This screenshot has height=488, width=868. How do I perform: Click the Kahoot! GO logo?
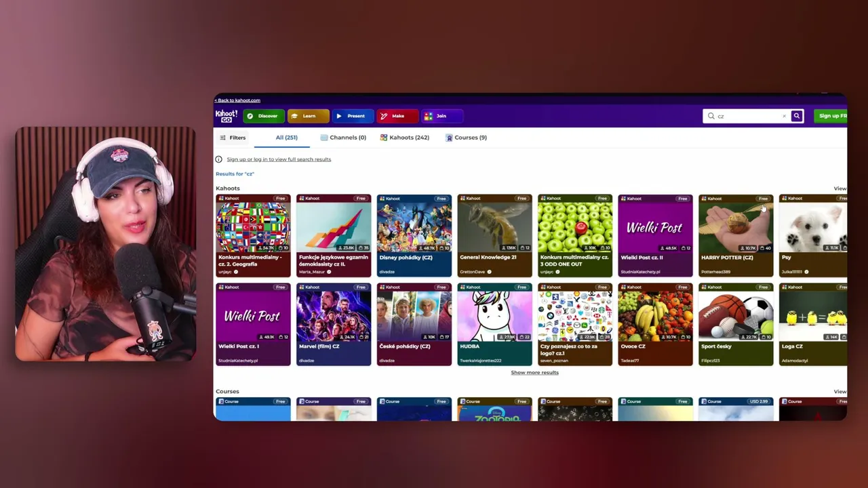click(x=226, y=116)
